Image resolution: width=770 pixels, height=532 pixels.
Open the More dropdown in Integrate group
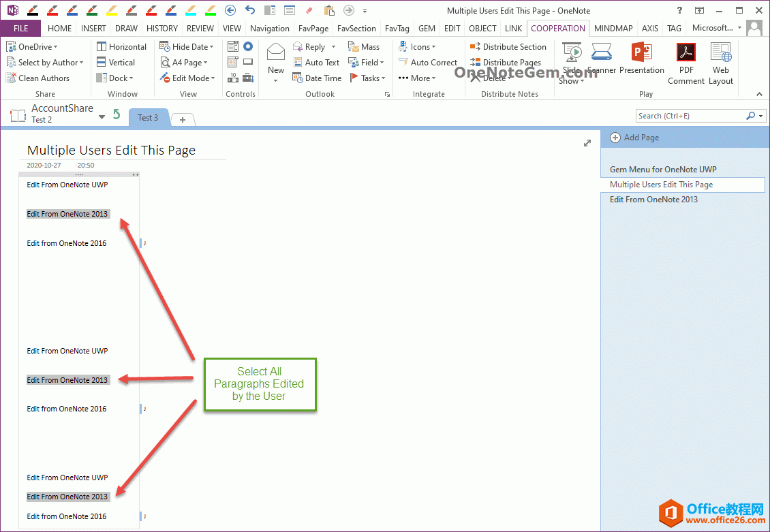point(418,78)
